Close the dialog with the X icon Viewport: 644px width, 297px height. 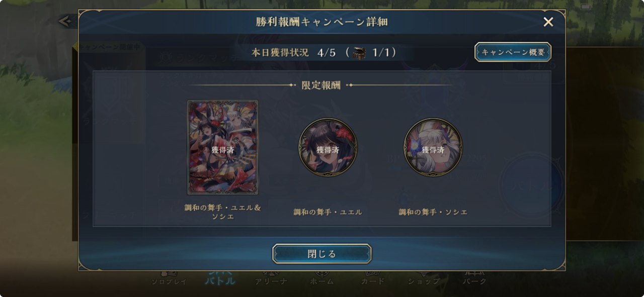pos(548,22)
